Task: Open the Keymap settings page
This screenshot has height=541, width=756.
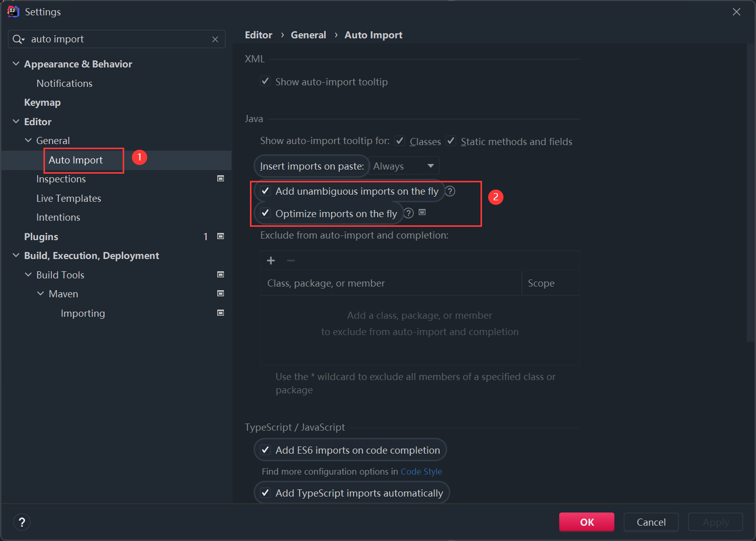Action: pyautogui.click(x=42, y=102)
